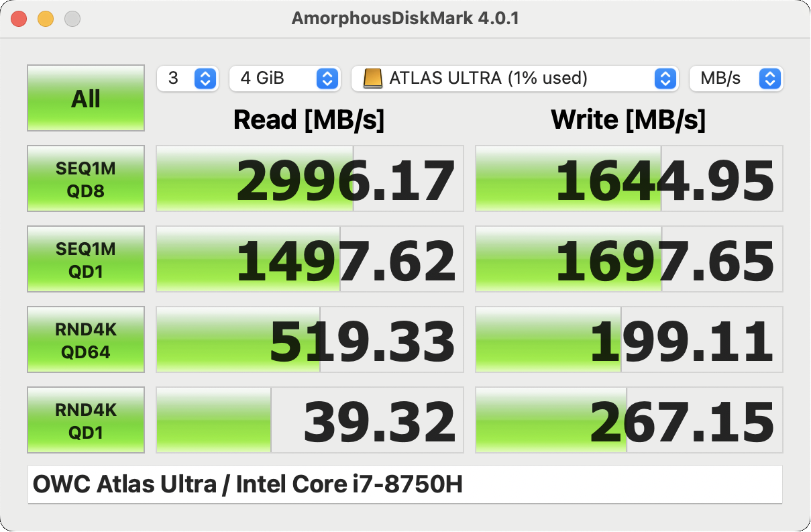Viewport: 811px width, 532px height.
Task: Open the test count dropdown showing 3
Action: pos(186,78)
